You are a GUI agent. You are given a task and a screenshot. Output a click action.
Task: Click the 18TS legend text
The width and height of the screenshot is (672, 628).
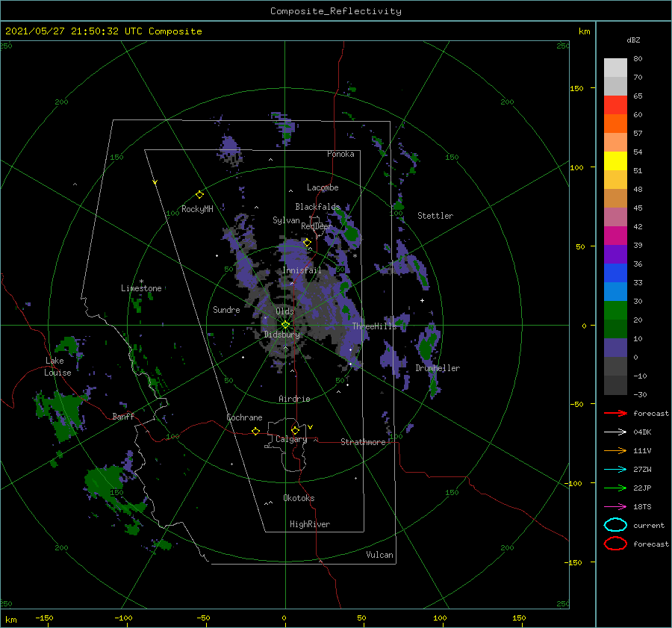click(x=642, y=507)
